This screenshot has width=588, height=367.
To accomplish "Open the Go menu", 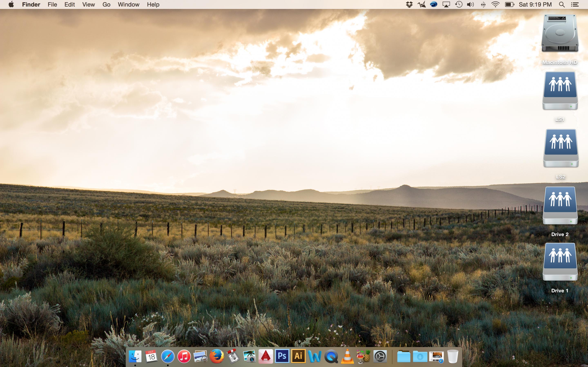I will click(x=106, y=5).
